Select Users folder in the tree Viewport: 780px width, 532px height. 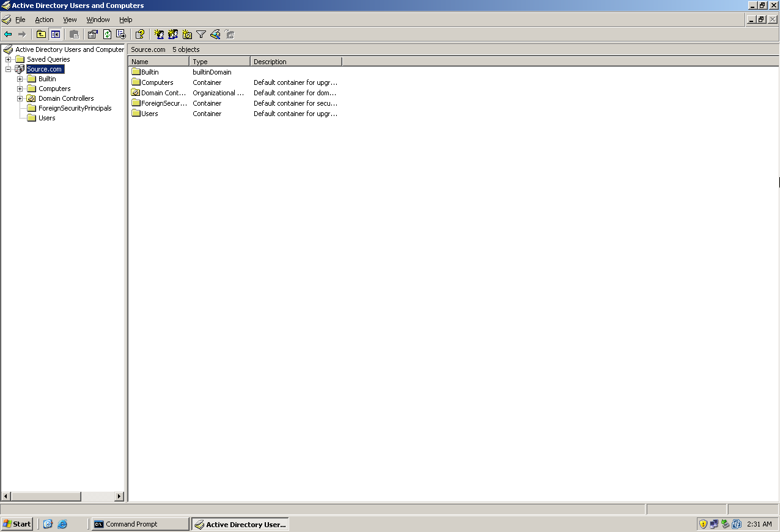pyautogui.click(x=46, y=118)
